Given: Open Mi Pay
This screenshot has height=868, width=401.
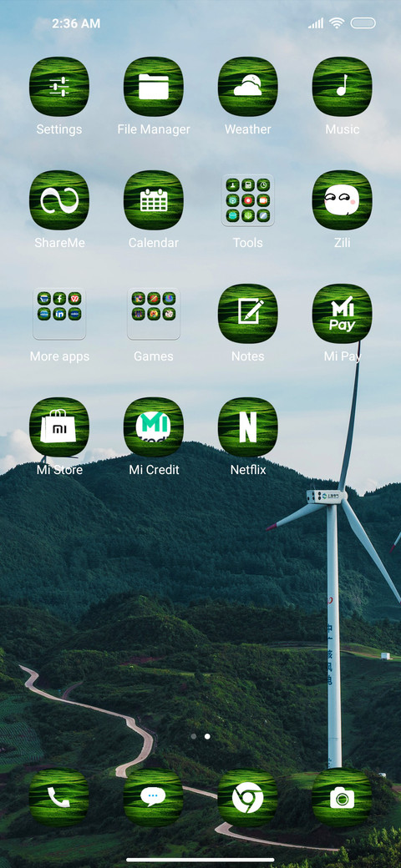Looking at the screenshot, I should [342, 313].
